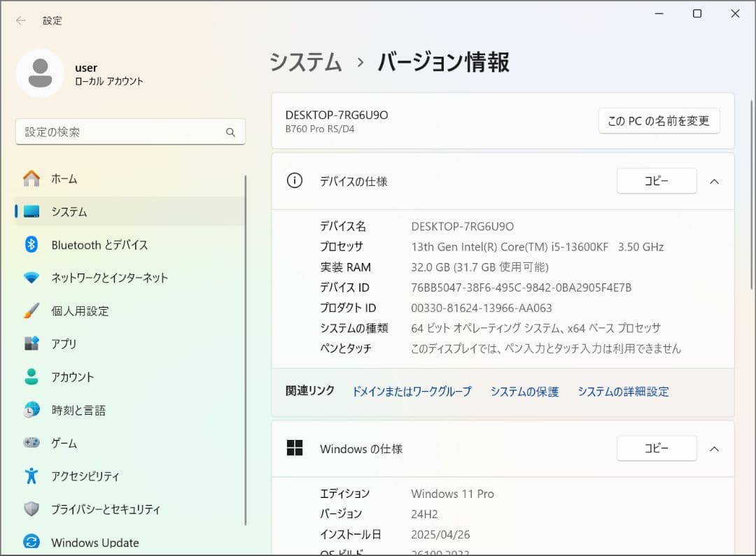Viewport: 756px width, 556px height.
Task: Open ネットワークとインターネット settings
Action: point(110,278)
